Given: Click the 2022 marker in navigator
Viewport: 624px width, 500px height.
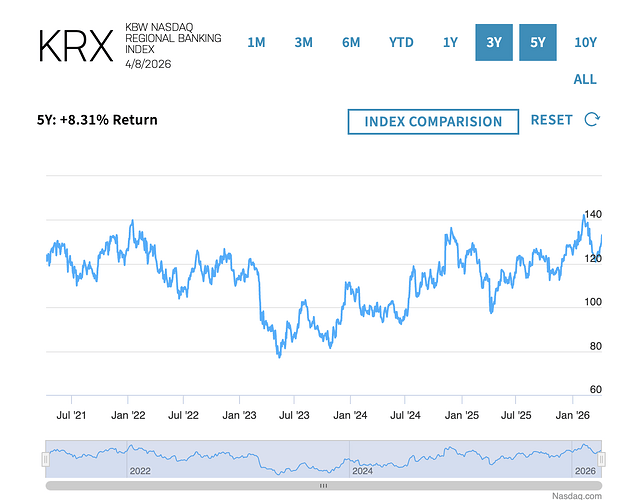Looking at the screenshot, I should tap(140, 471).
